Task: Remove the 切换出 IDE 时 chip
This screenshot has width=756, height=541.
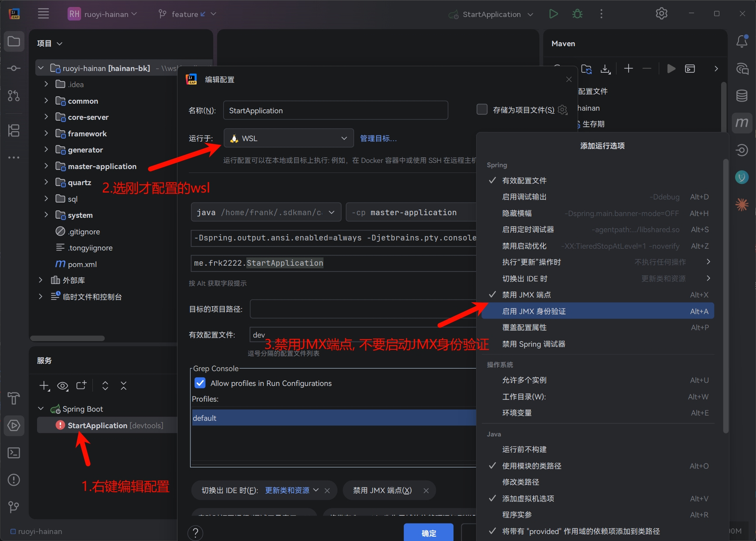Action: pyautogui.click(x=327, y=491)
